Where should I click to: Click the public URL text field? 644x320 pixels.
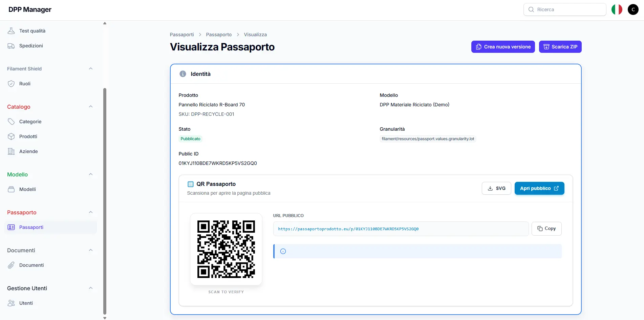[x=401, y=229]
